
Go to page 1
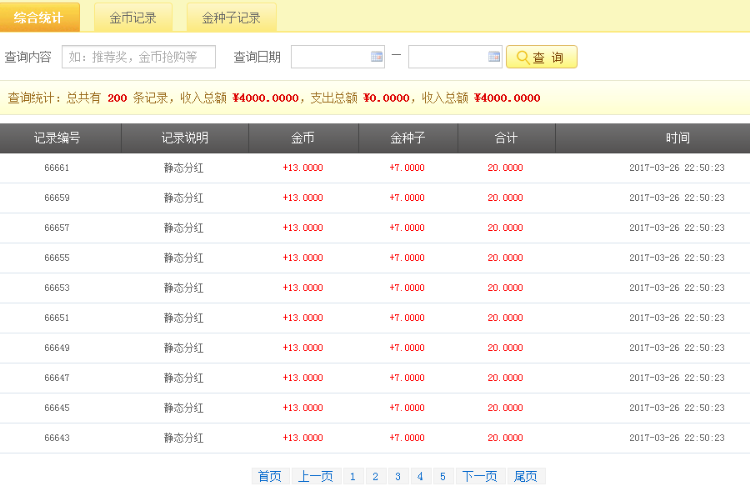353,476
